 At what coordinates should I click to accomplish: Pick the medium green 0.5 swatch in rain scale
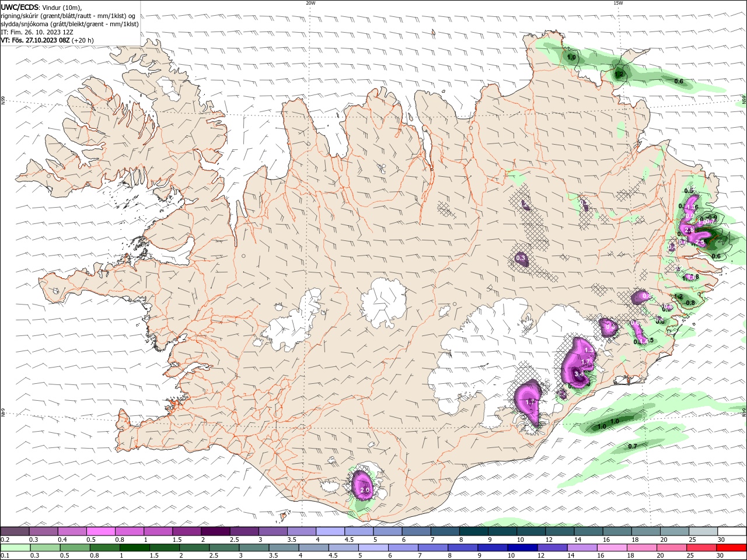tap(75, 548)
